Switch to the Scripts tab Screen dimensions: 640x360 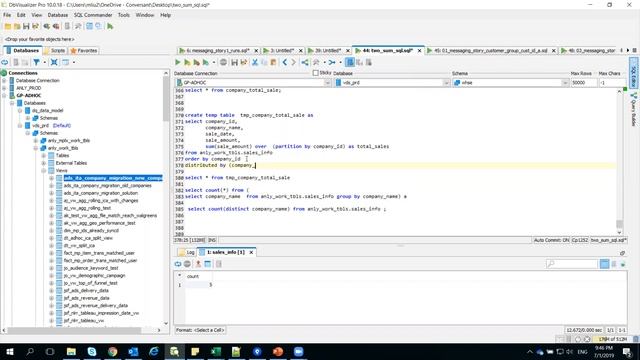[55, 51]
